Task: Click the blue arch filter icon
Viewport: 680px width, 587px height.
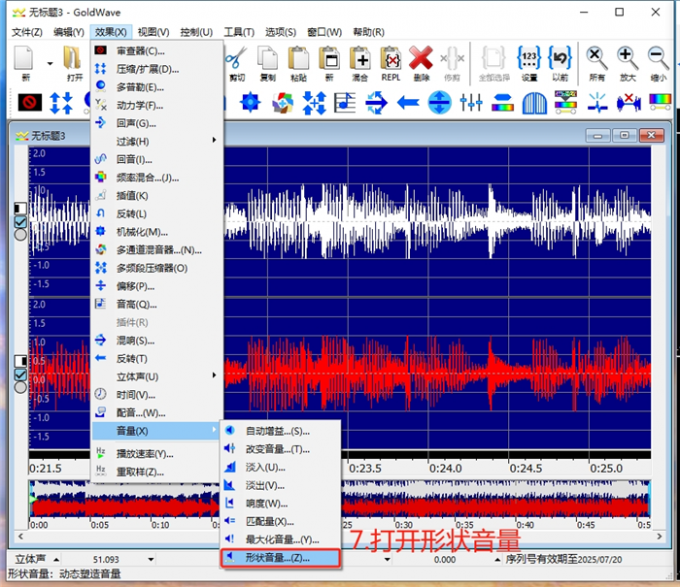Action: (x=534, y=103)
